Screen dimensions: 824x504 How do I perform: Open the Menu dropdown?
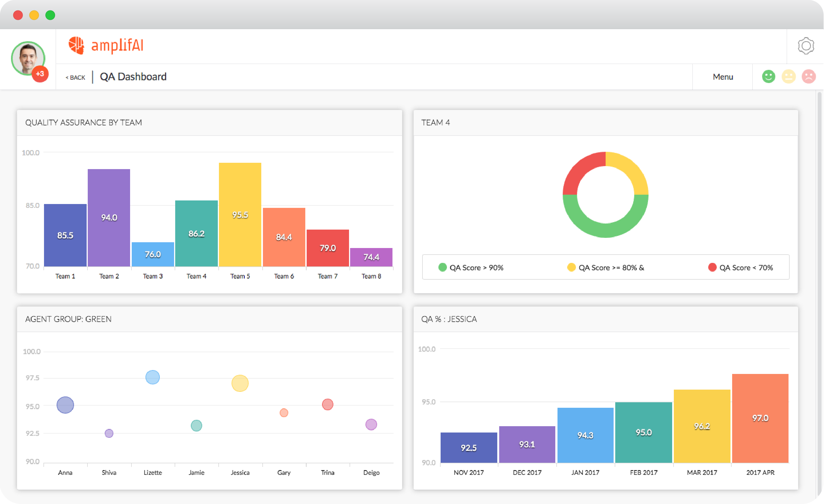[723, 76]
